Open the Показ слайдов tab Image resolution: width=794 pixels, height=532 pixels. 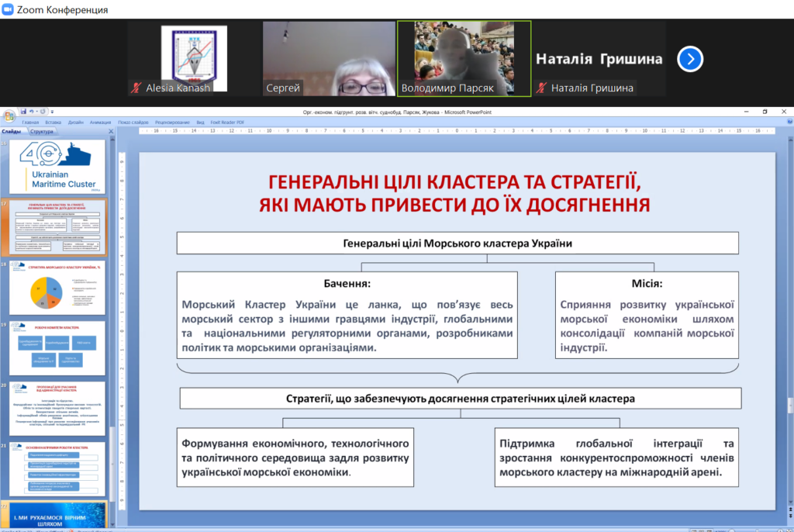133,123
